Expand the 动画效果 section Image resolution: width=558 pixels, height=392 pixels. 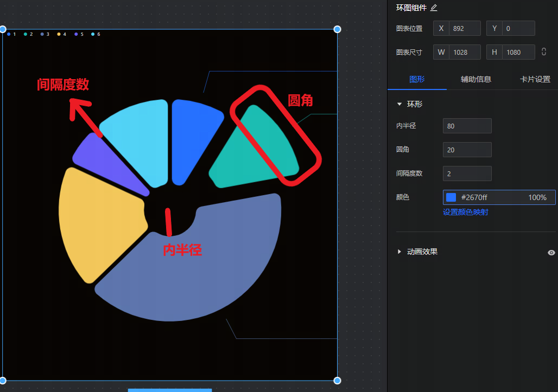click(400, 252)
